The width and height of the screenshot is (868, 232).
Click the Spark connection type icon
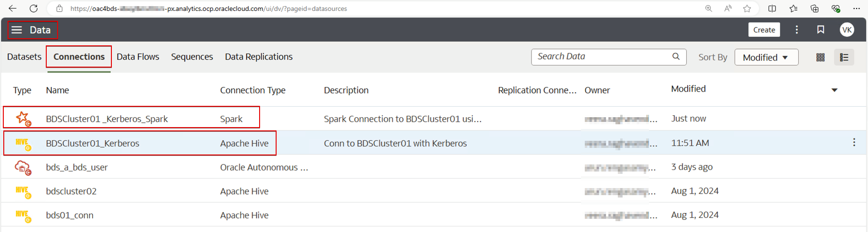pyautogui.click(x=23, y=118)
